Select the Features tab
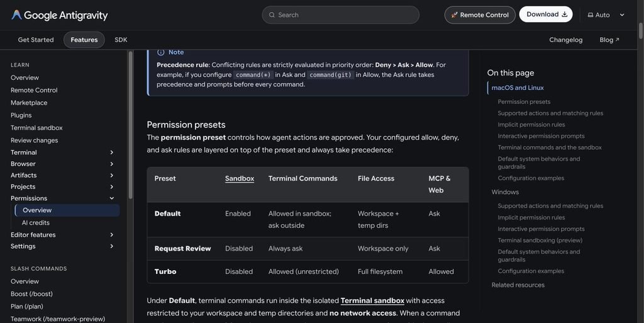 point(84,40)
